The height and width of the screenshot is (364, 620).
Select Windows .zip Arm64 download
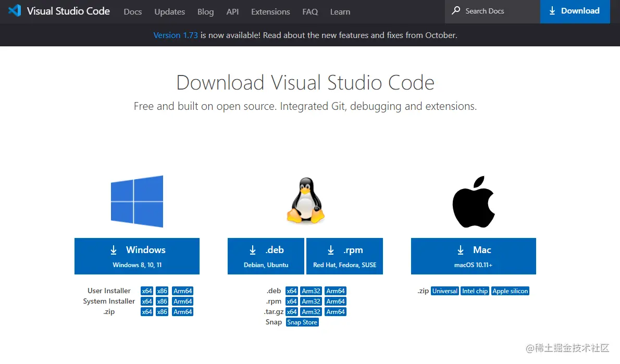click(183, 312)
